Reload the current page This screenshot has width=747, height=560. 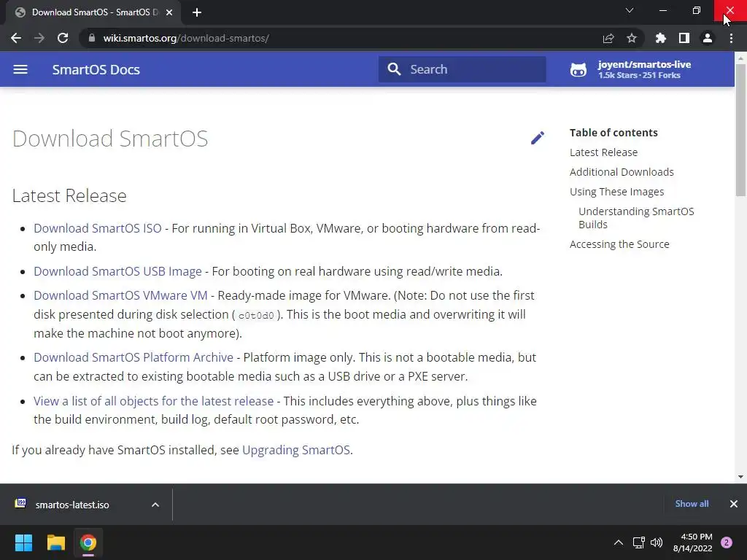[x=63, y=38]
